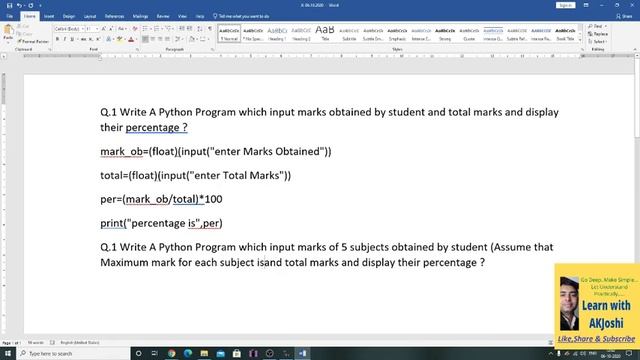This screenshot has width=640, height=360.
Task: Click the Numbering list icon
Action: (157, 29)
